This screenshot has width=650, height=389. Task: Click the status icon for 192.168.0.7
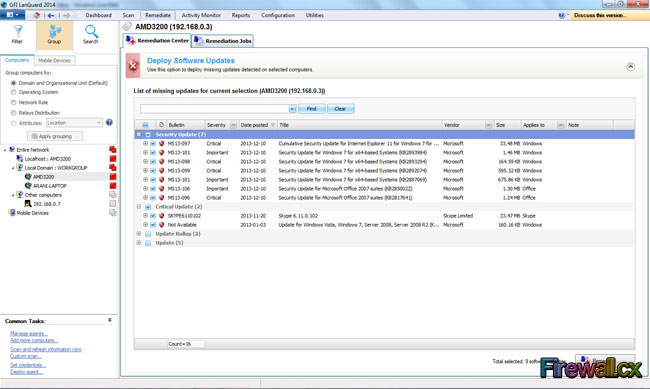113,204
